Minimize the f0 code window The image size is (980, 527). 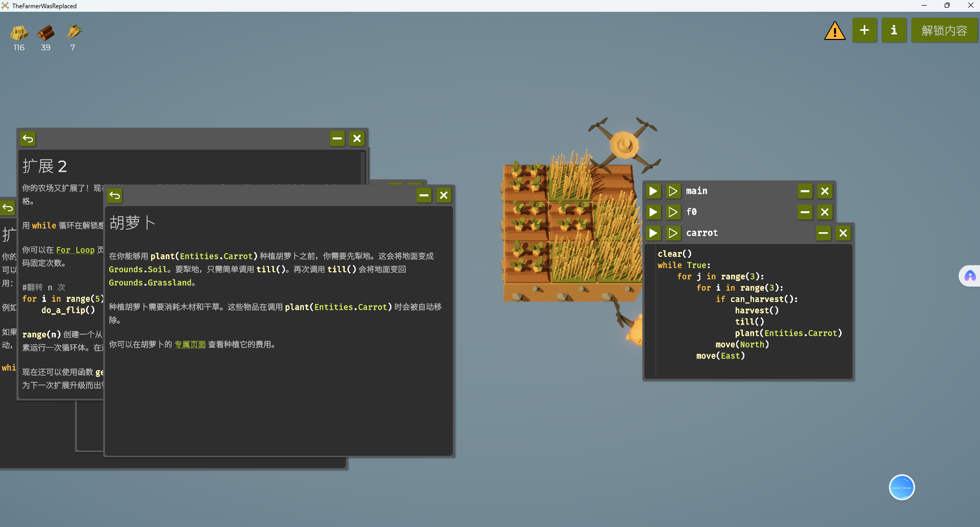(x=805, y=212)
